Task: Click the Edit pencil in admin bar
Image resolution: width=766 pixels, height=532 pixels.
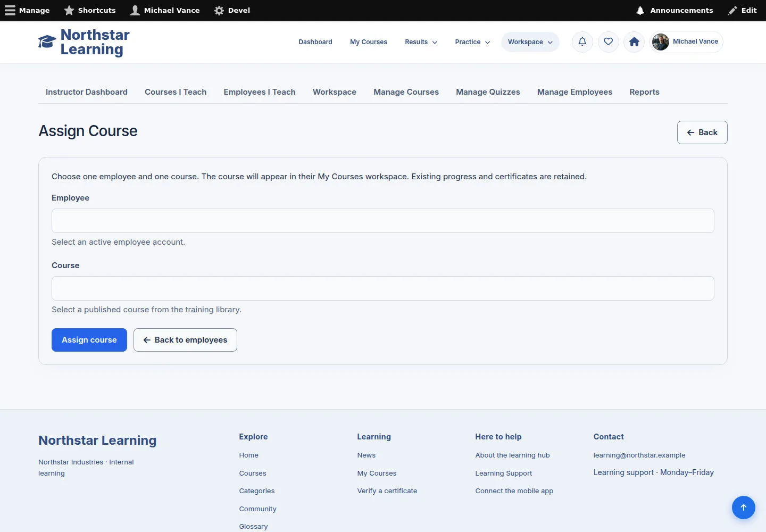Action: [743, 10]
